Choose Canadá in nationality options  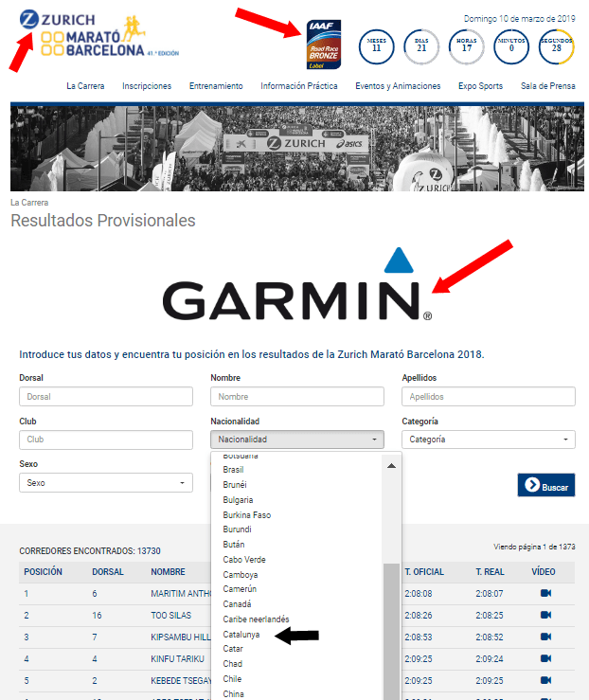coord(239,604)
